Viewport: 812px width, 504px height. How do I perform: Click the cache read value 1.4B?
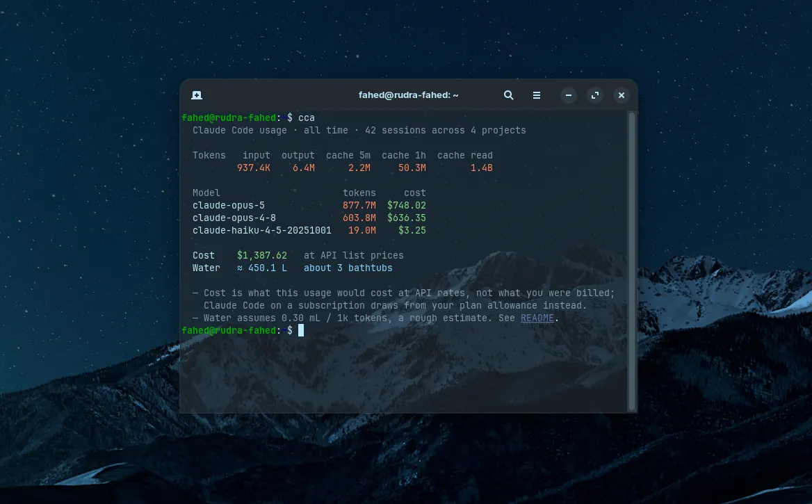(482, 168)
